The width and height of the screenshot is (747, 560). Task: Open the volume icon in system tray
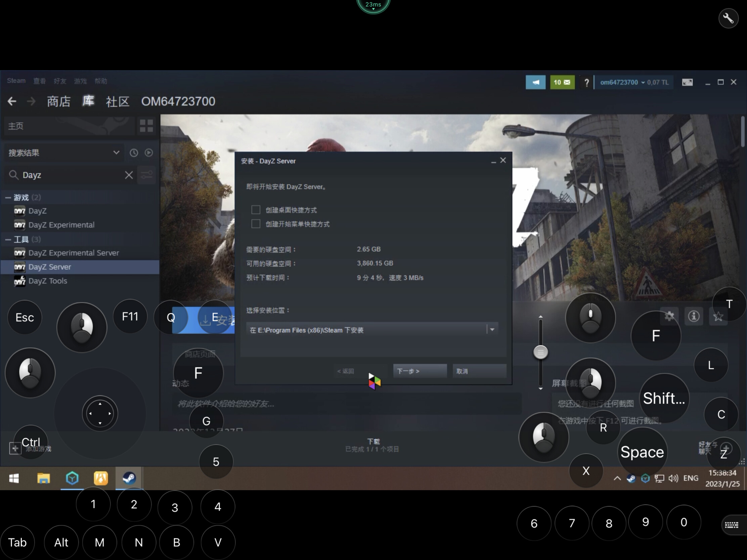(673, 478)
